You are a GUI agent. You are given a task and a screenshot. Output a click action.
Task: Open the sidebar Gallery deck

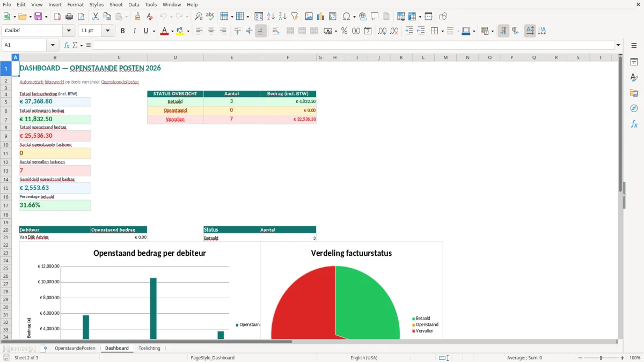click(634, 93)
